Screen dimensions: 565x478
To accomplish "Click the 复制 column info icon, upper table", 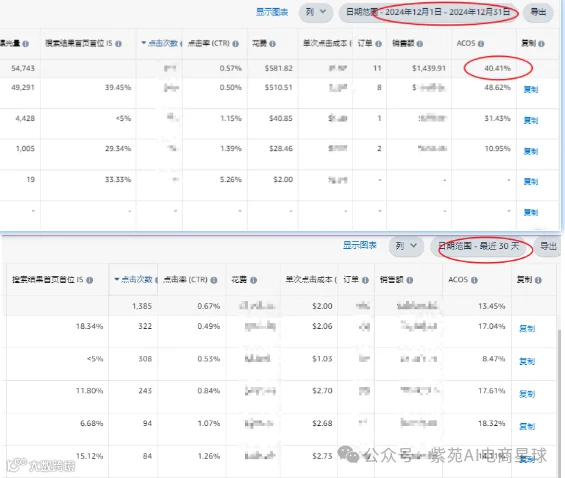I will tap(541, 44).
